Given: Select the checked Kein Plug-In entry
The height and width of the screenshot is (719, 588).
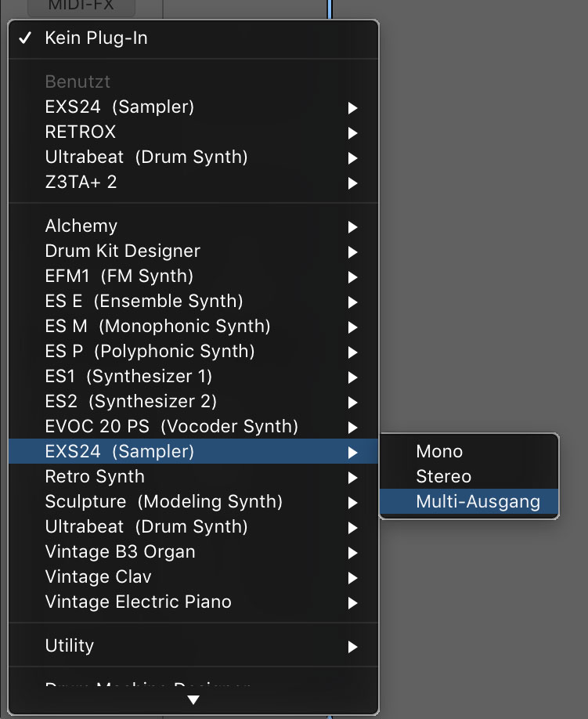Looking at the screenshot, I should (x=193, y=38).
